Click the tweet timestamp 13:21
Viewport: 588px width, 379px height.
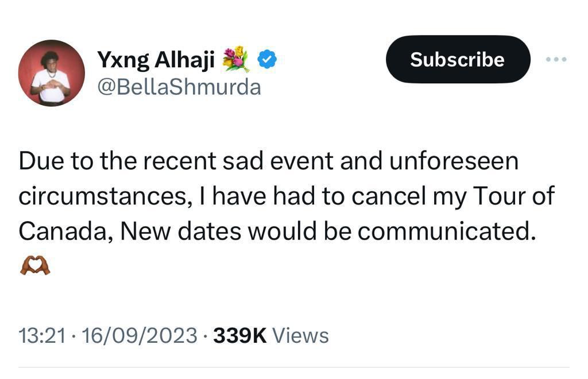(x=42, y=334)
